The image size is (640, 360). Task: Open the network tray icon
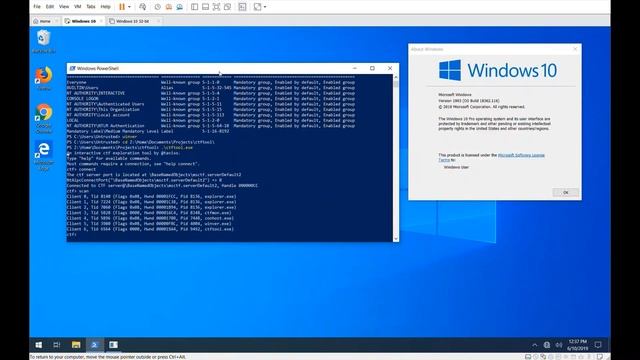pos(547,345)
